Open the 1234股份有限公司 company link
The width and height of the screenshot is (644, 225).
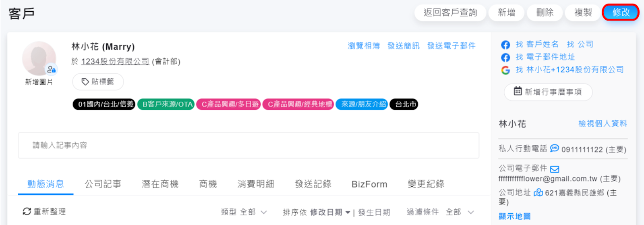115,61
